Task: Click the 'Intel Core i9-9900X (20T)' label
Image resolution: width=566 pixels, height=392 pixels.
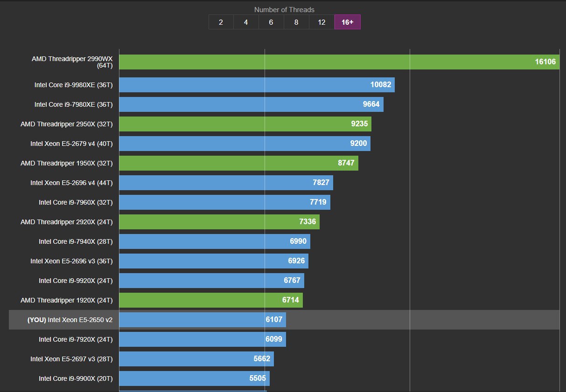Action: point(76,378)
